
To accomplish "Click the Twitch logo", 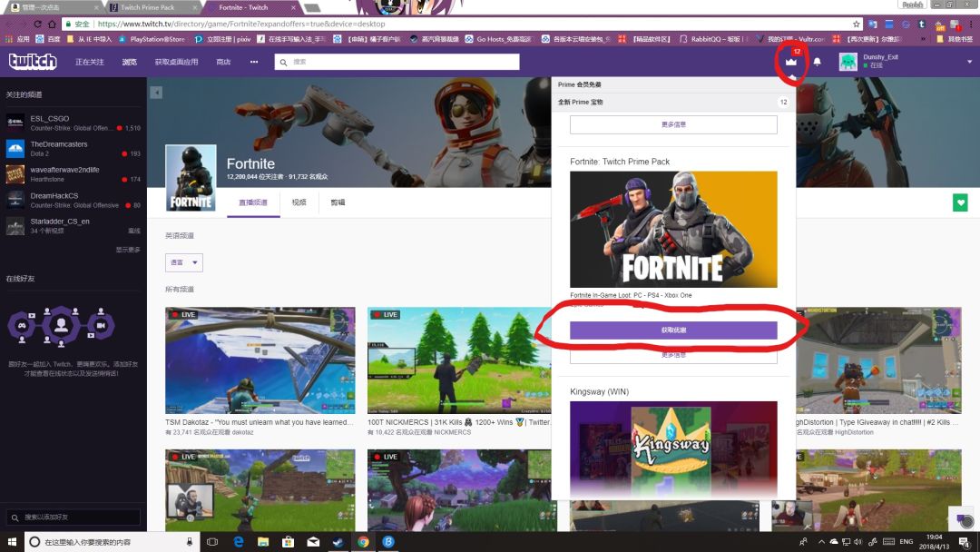I will point(33,61).
